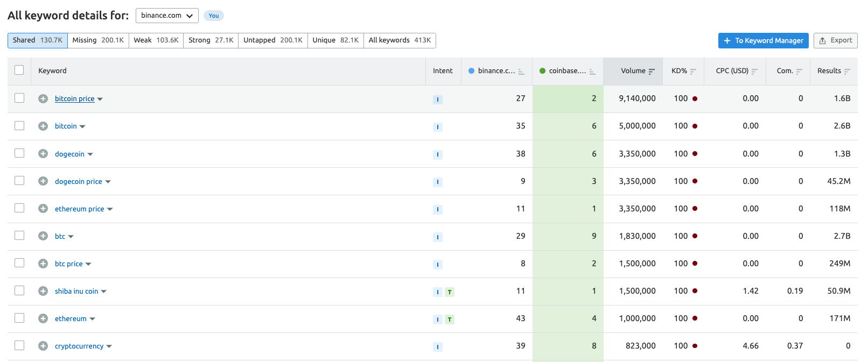The image size is (868, 362).
Task: Click informational intent badge for cryptocurrency row
Action: coord(438,347)
